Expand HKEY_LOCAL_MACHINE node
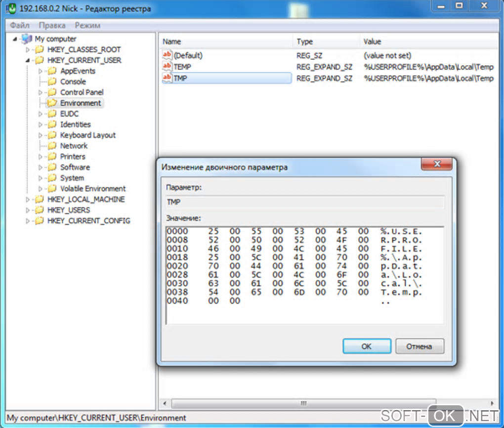The height and width of the screenshot is (428, 504). (x=28, y=199)
